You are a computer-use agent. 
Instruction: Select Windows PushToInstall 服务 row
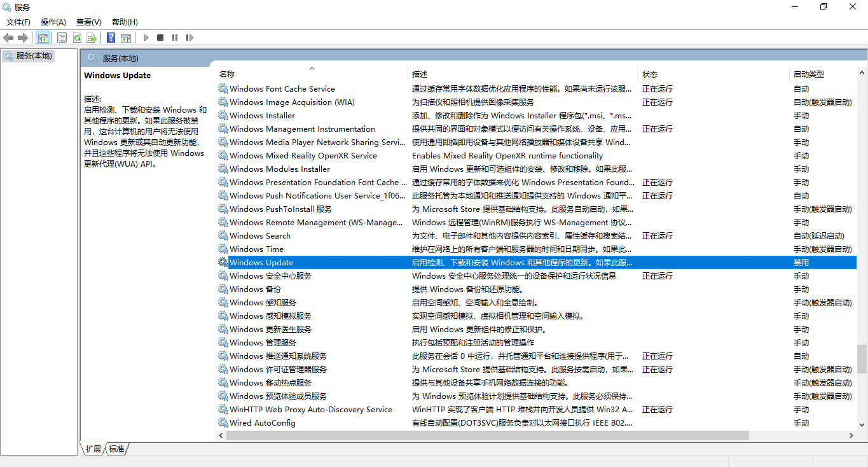(x=537, y=209)
